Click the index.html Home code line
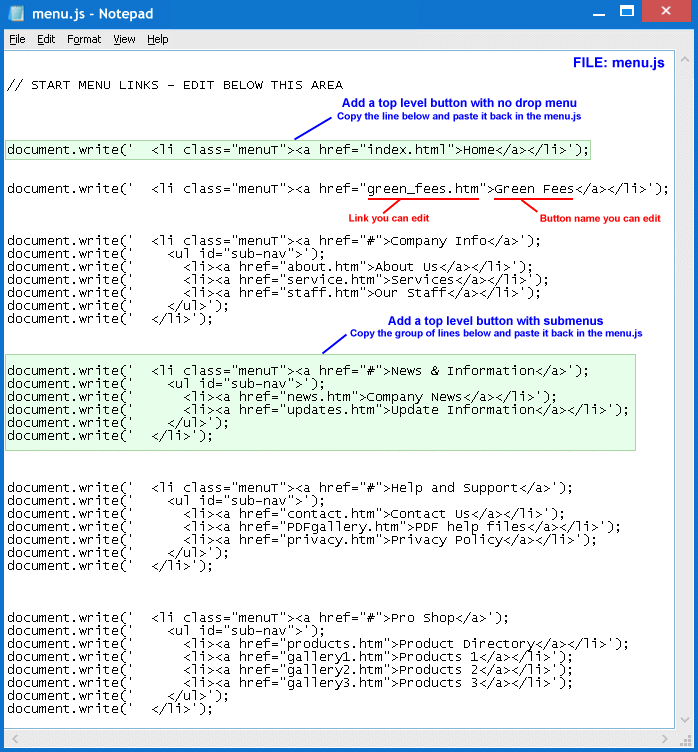 (298, 150)
